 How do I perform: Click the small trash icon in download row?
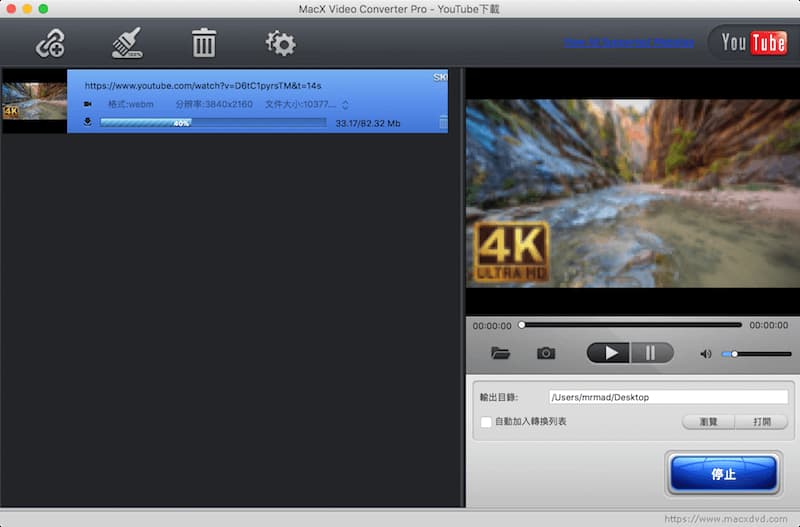(x=443, y=122)
